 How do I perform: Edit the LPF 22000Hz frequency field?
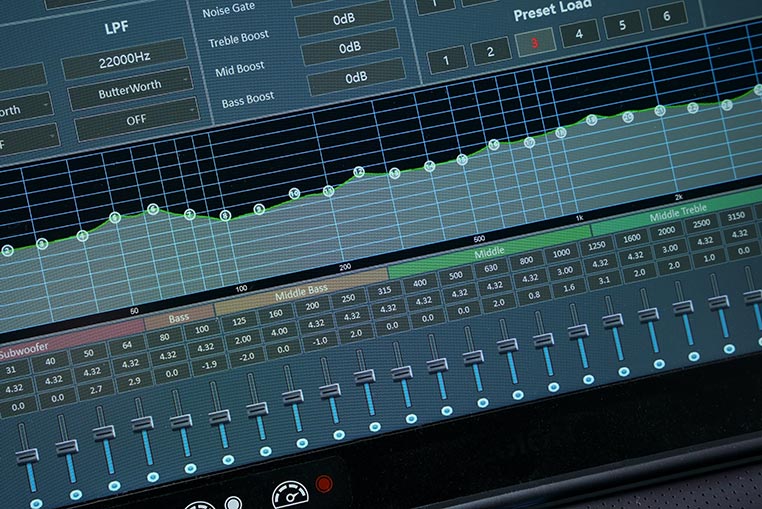pos(124,60)
